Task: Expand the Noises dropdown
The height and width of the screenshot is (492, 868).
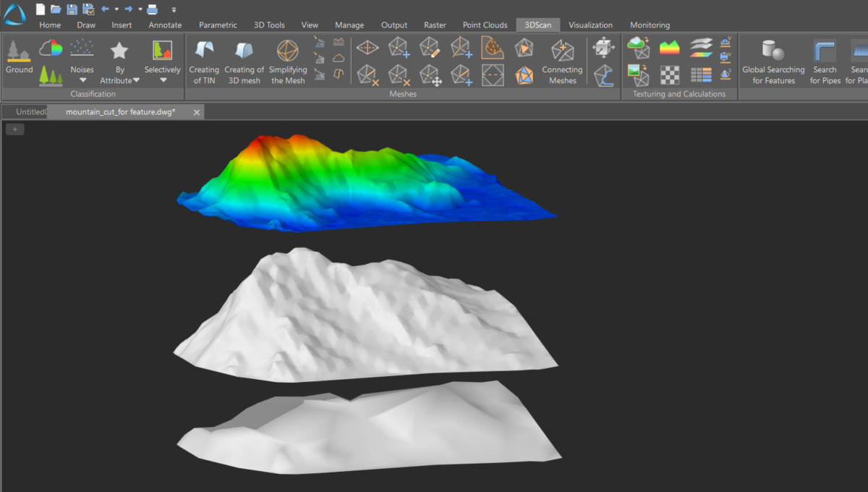Action: click(x=82, y=80)
